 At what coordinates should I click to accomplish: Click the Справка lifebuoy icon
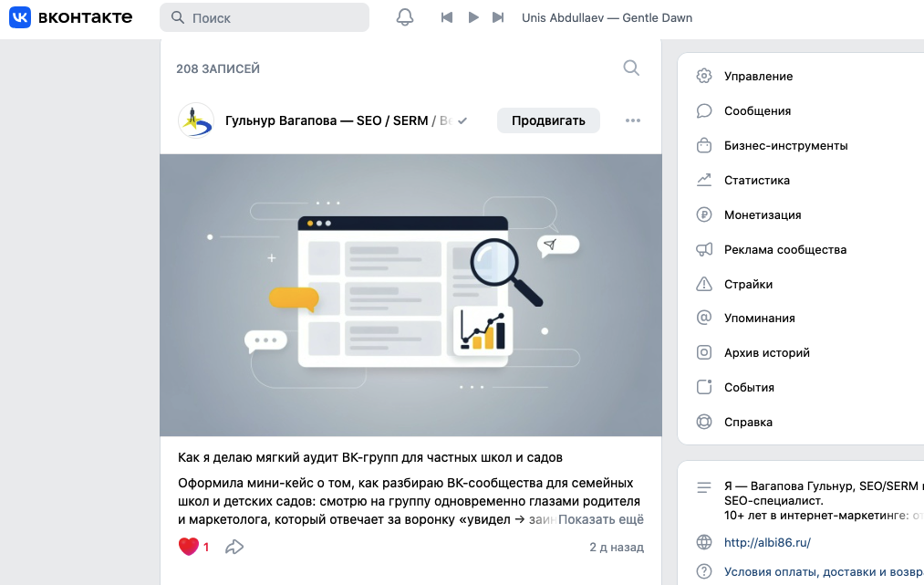[x=704, y=422]
